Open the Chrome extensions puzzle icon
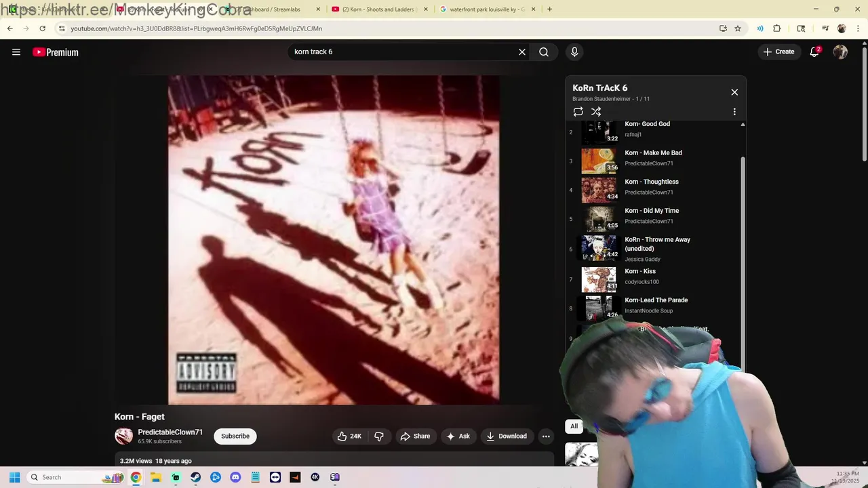This screenshot has height=488, width=868. click(777, 28)
